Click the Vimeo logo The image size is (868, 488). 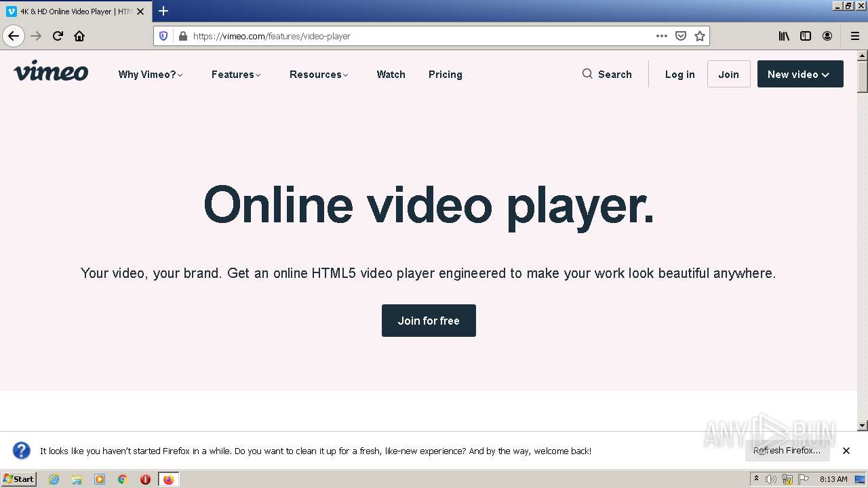[51, 71]
